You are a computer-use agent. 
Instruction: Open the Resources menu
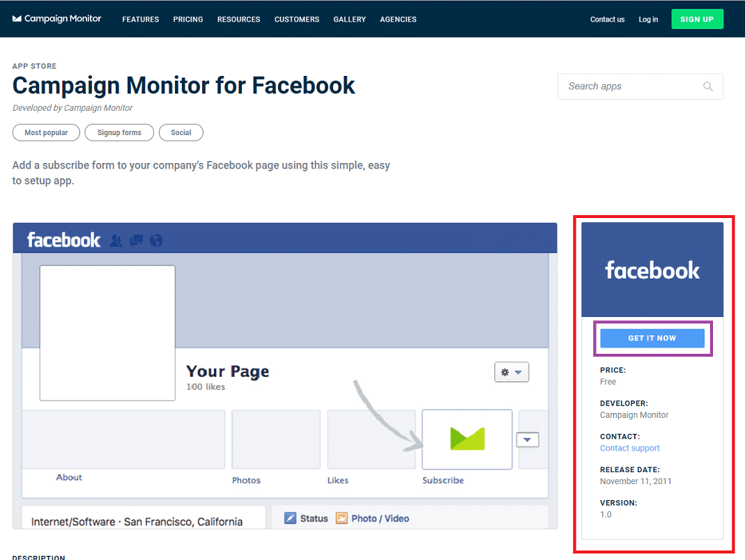[x=238, y=20]
